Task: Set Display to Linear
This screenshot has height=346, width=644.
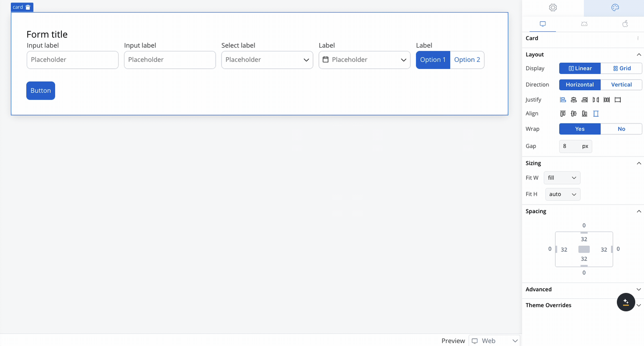Action: pyautogui.click(x=580, y=68)
